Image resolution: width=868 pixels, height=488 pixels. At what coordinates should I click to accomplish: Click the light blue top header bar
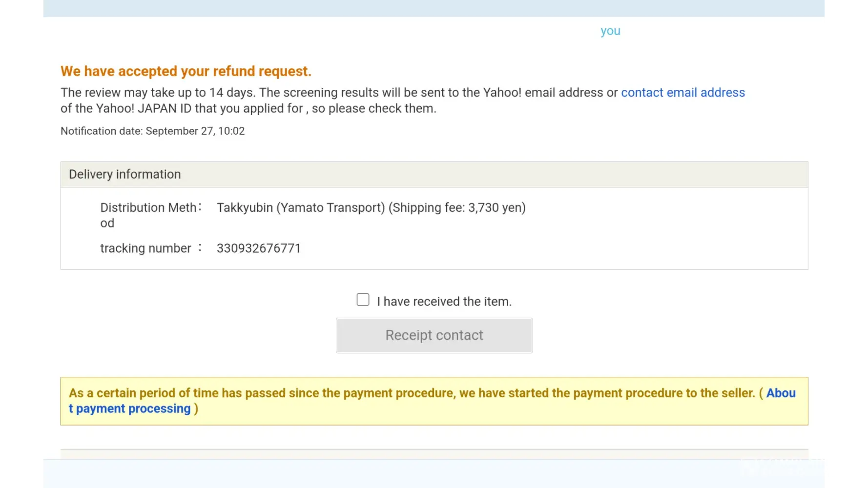434,8
